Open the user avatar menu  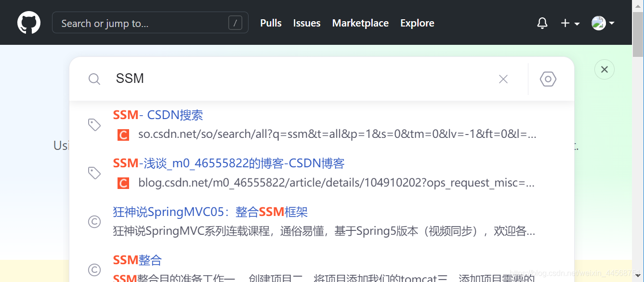(x=603, y=23)
